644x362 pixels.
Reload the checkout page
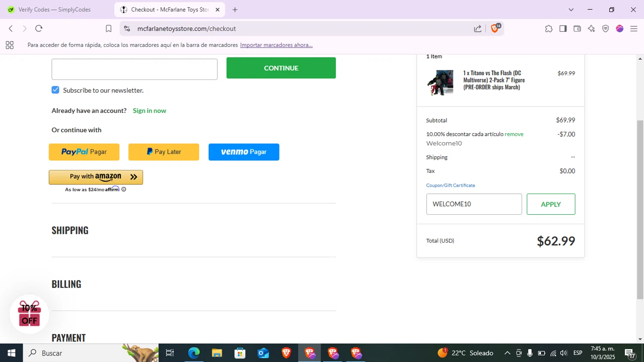[39, 28]
